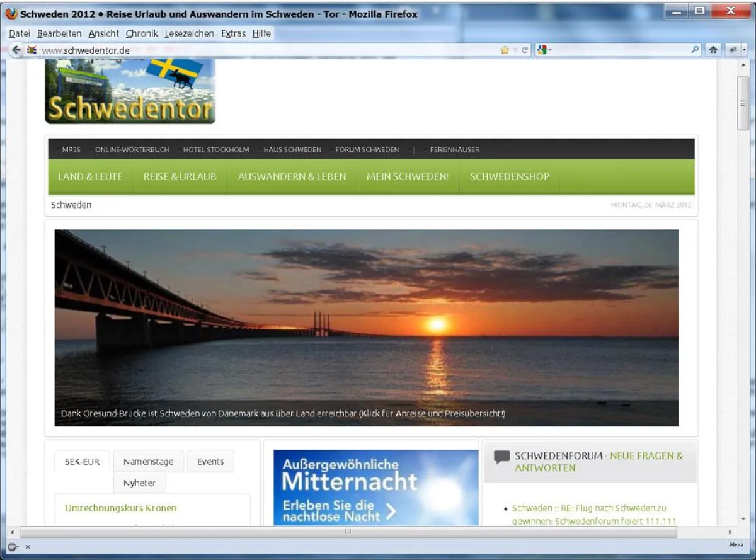This screenshot has width=756, height=560.
Task: Open the search engine selection dropdown
Action: click(x=550, y=49)
